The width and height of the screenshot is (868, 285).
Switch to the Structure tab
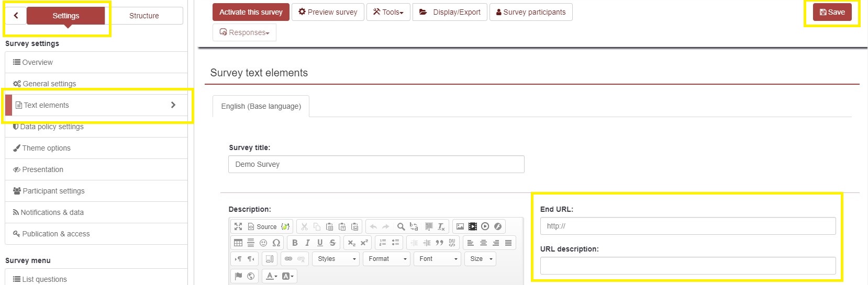coord(144,16)
